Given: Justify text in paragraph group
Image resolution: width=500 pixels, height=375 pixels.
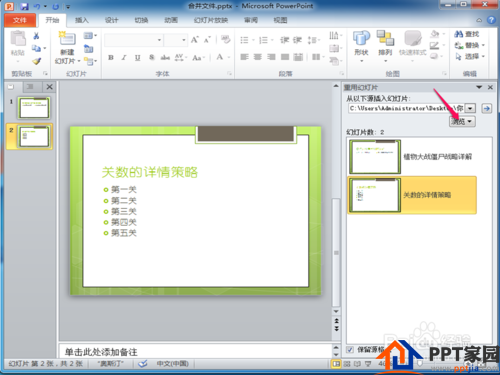Looking at the screenshot, I should click(x=285, y=57).
